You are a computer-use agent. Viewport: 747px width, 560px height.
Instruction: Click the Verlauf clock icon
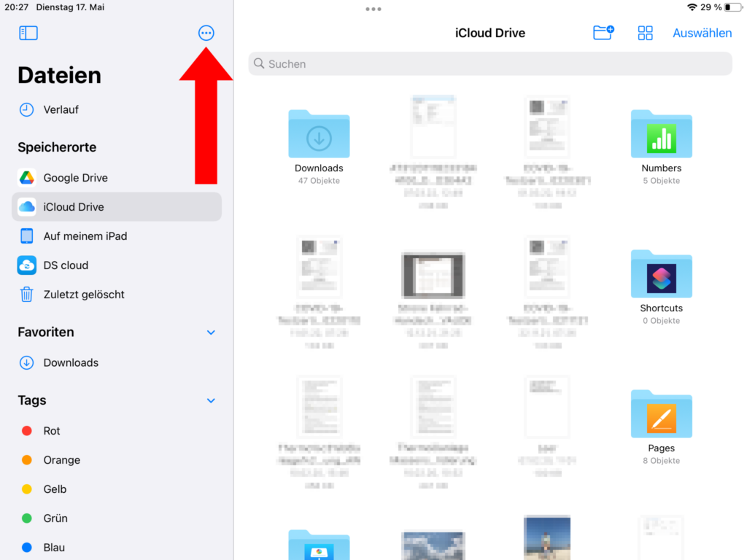point(27,109)
